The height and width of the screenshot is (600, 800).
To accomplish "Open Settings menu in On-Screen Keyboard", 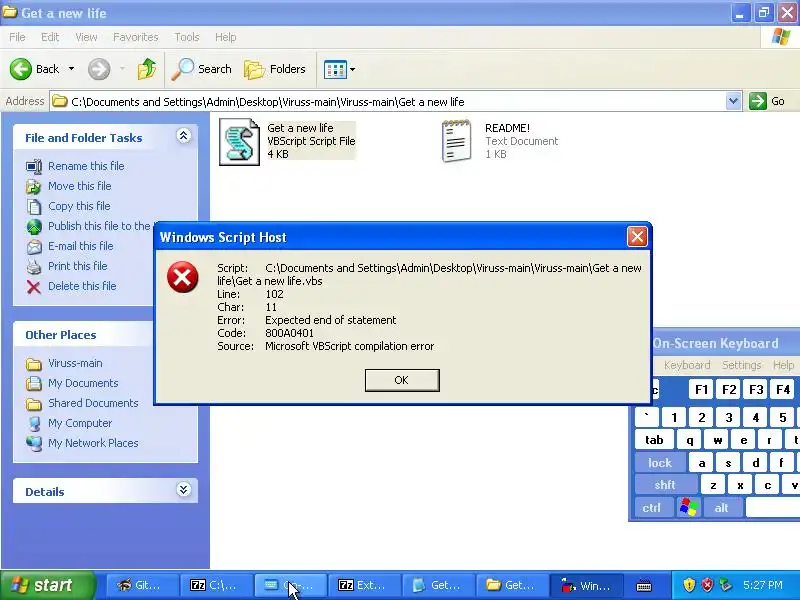I will [x=741, y=365].
